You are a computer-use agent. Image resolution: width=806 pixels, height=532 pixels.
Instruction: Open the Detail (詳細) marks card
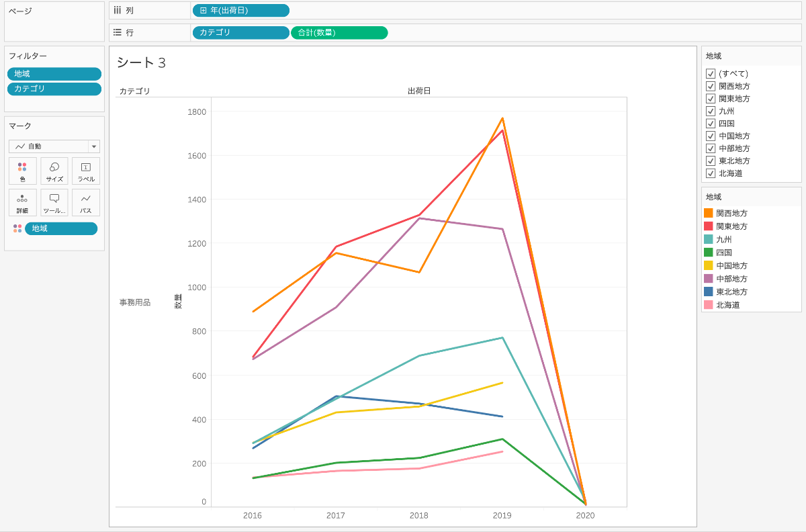23,202
